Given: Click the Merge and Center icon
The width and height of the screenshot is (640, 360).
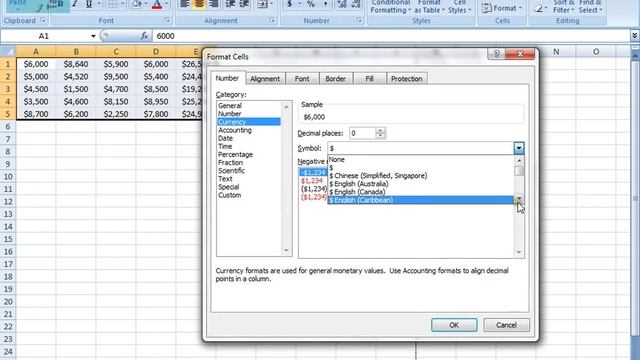Looking at the screenshot, I should [262, 4].
